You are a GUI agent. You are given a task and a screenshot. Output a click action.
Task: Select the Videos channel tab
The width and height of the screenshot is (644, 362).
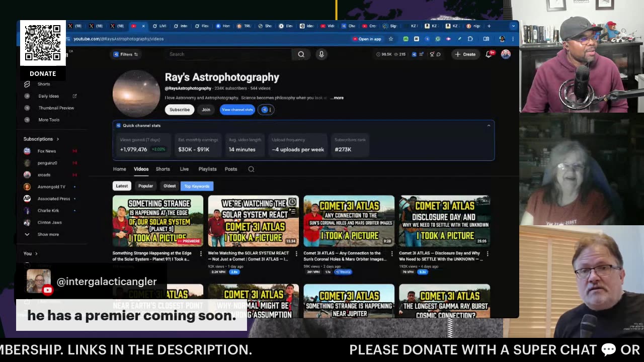141,169
